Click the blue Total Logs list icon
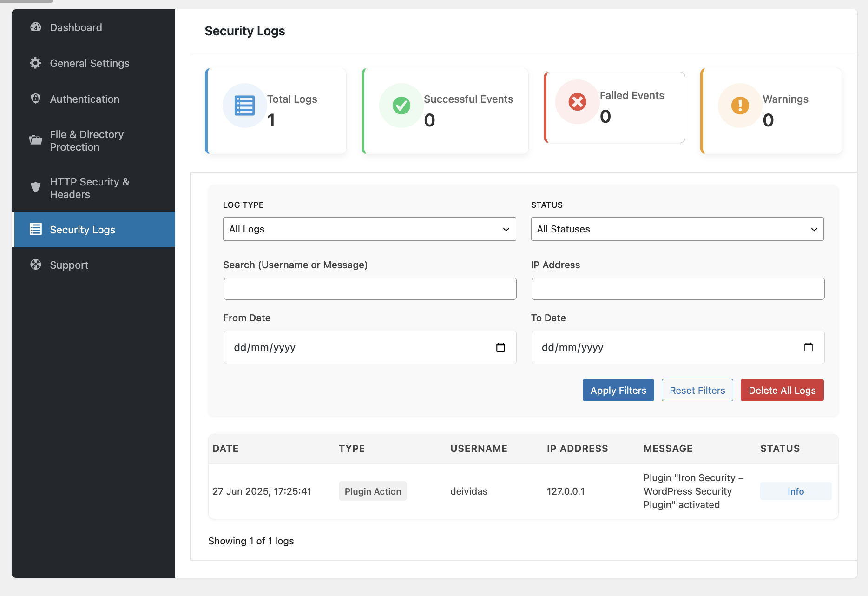 pyautogui.click(x=244, y=106)
